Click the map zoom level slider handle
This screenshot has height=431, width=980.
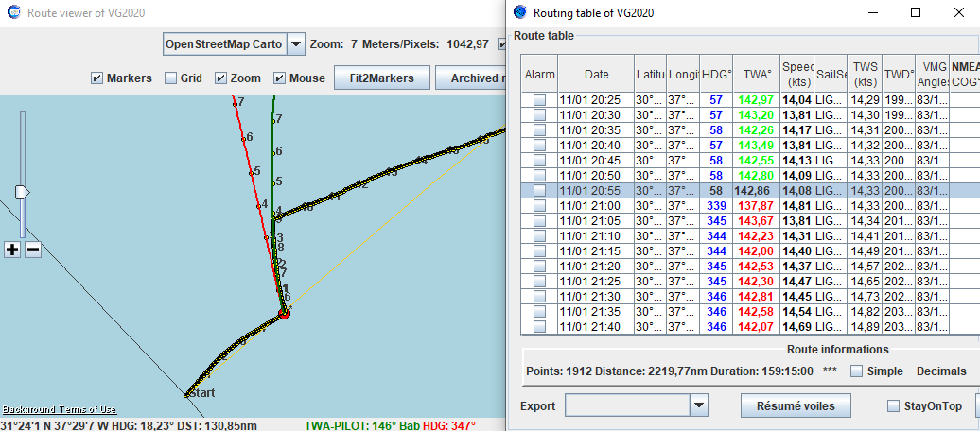pos(22,192)
